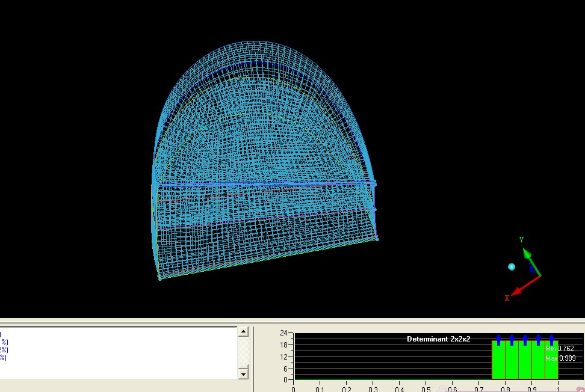This screenshot has width=585, height=392.
Task: Click the green Y label above the triad
Action: 521,240
